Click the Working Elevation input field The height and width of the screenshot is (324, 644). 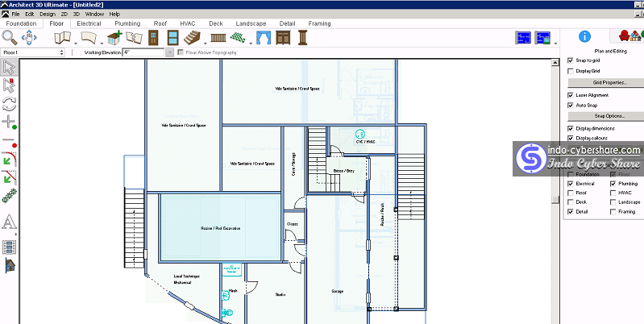pos(143,52)
